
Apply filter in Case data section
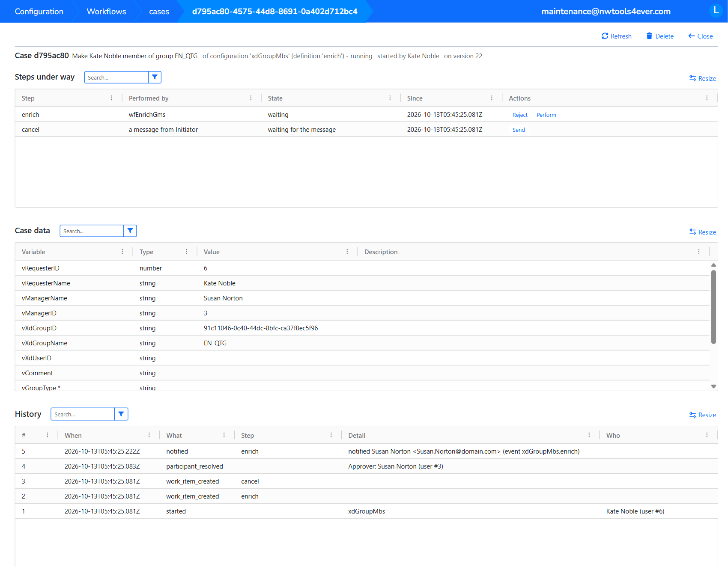130,231
